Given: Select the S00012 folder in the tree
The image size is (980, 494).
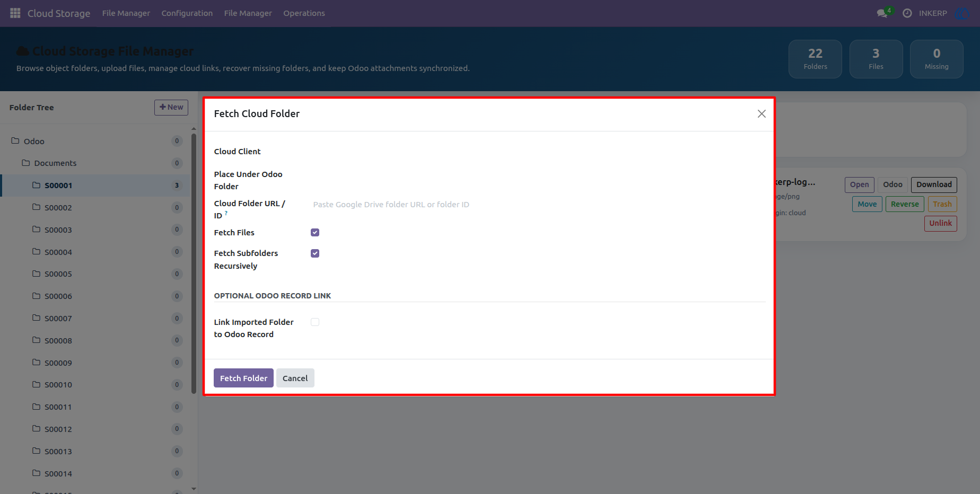Looking at the screenshot, I should click(95, 429).
